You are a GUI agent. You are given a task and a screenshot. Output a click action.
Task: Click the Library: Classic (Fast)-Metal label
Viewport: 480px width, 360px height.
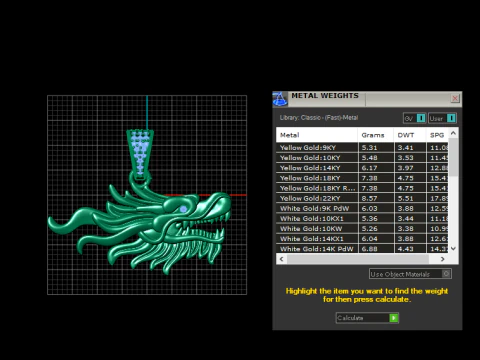(x=319, y=118)
